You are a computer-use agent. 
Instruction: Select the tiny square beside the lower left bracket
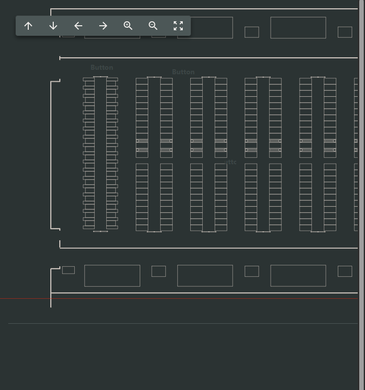[68, 270]
